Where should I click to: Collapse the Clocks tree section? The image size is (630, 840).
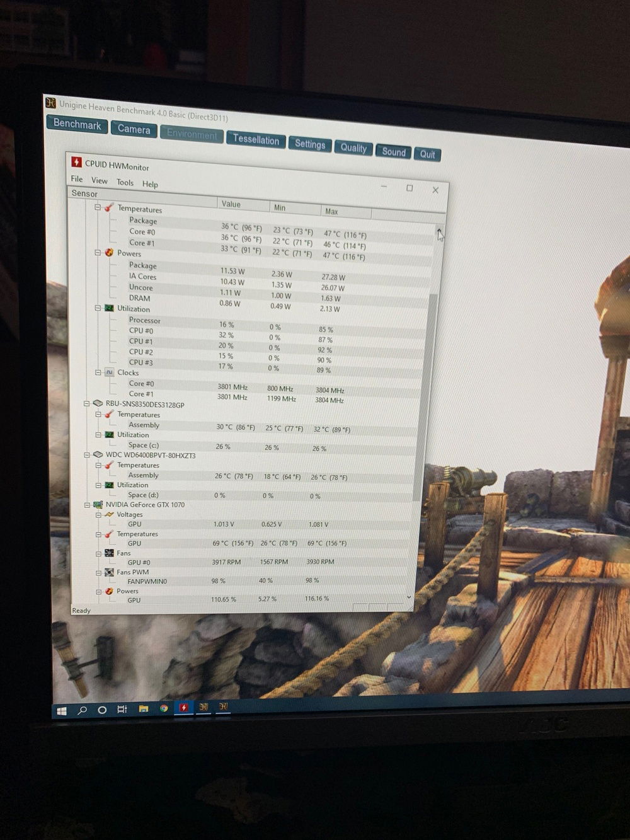[98, 372]
